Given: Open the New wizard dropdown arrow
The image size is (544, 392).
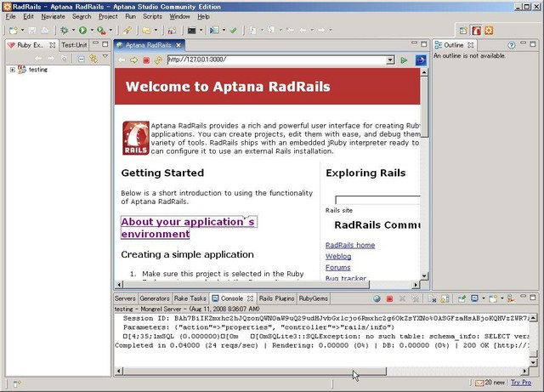Looking at the screenshot, I should coord(23,31).
